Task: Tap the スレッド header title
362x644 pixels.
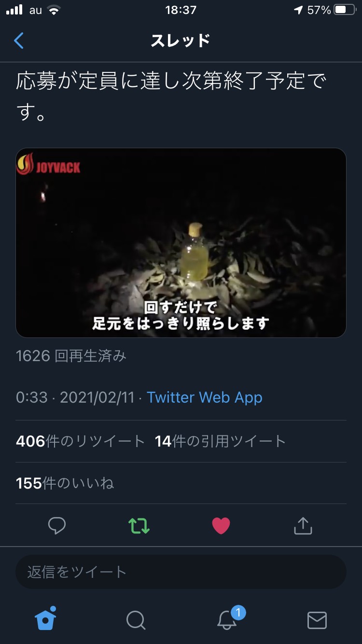Action: click(x=181, y=41)
